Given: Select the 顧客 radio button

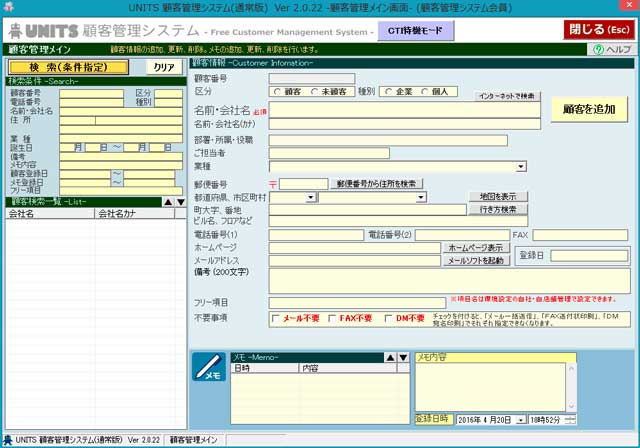Looking at the screenshot, I should [278, 92].
